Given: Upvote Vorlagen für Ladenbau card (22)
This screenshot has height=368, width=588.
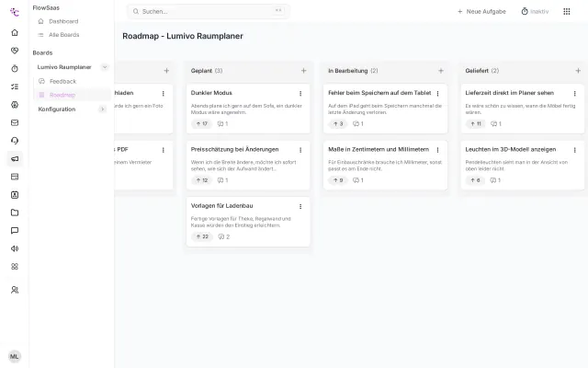Looking at the screenshot, I should tap(202, 236).
